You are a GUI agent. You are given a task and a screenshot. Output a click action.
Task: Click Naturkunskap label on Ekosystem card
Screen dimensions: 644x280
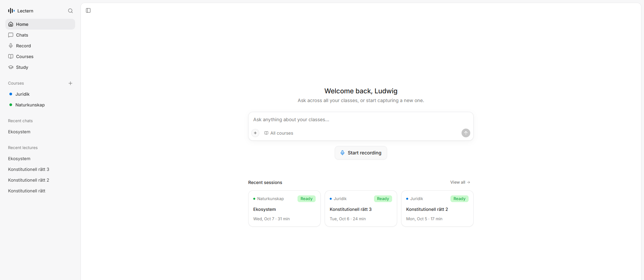271,199
